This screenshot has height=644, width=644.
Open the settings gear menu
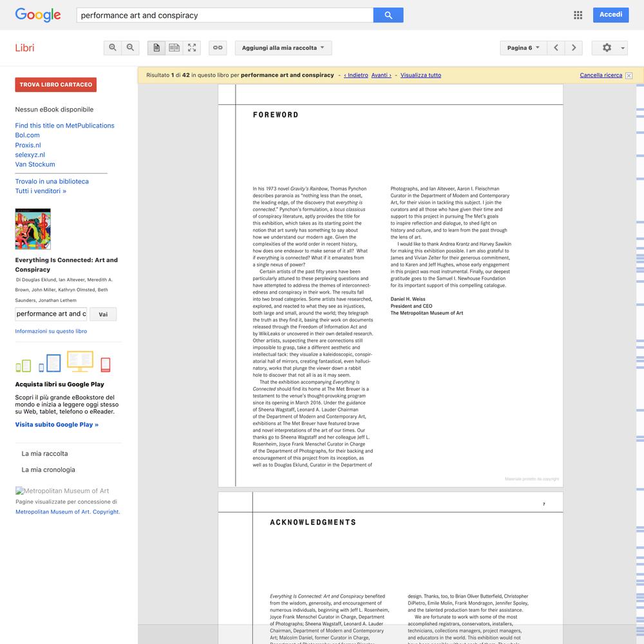(x=609, y=48)
